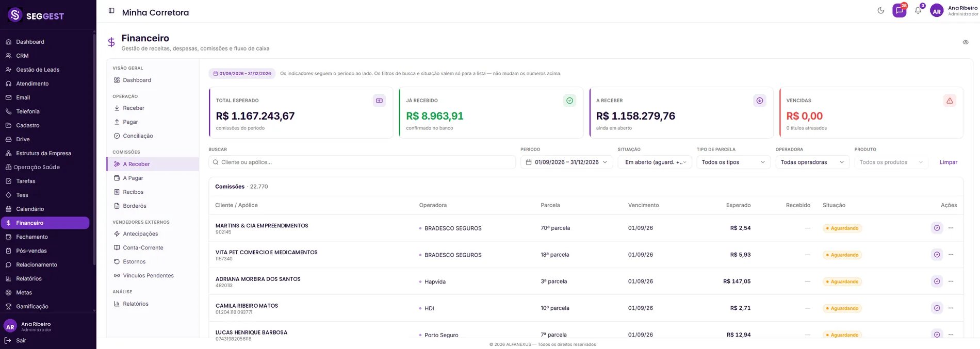Open Atendimento section

tap(45, 84)
